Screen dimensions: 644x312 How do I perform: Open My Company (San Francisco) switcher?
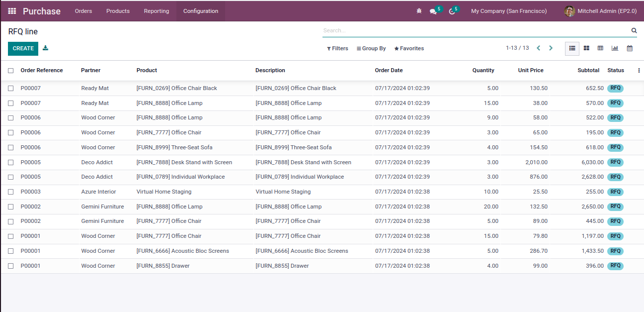(509, 11)
